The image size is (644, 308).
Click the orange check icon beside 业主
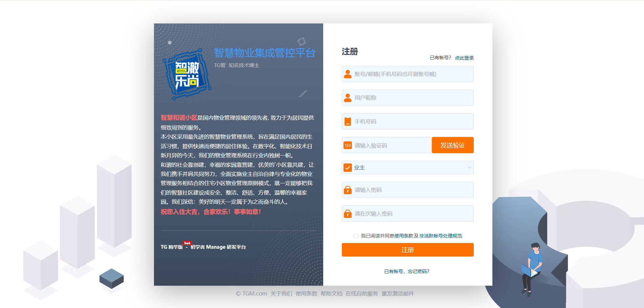(x=348, y=167)
